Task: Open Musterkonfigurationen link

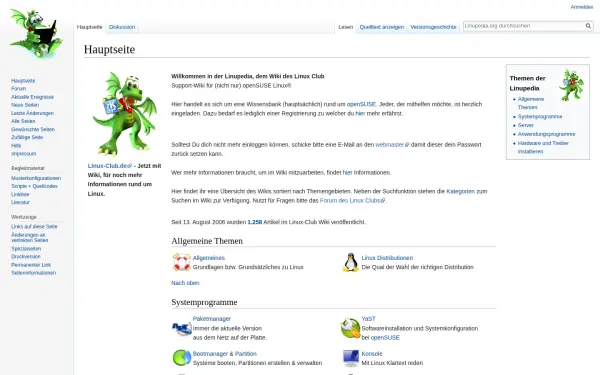Action: tap(36, 178)
